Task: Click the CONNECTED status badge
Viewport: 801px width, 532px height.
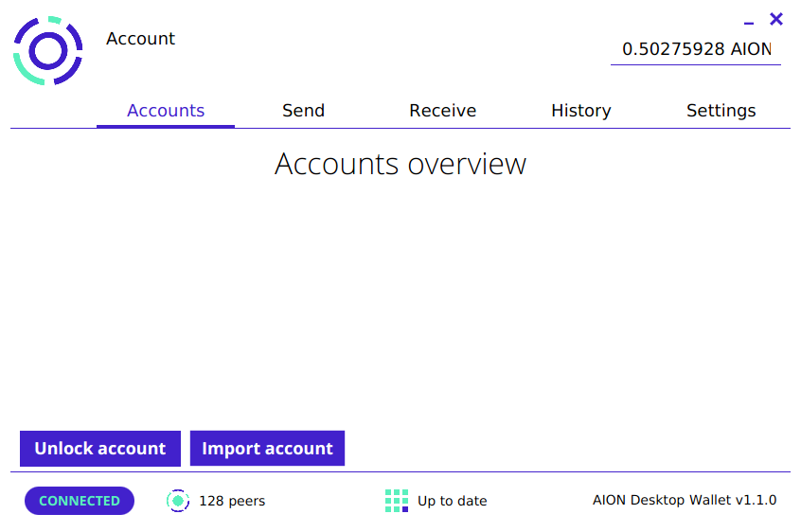Action: point(80,501)
